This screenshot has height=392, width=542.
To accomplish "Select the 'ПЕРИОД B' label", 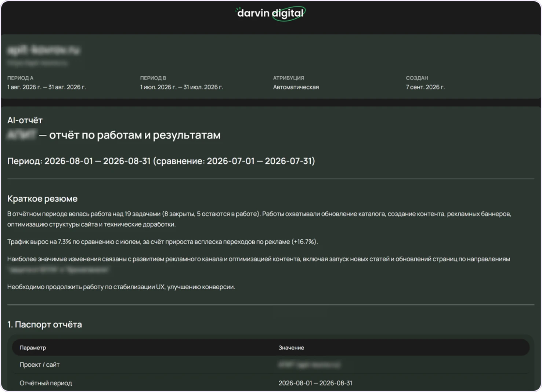I will pyautogui.click(x=153, y=78).
